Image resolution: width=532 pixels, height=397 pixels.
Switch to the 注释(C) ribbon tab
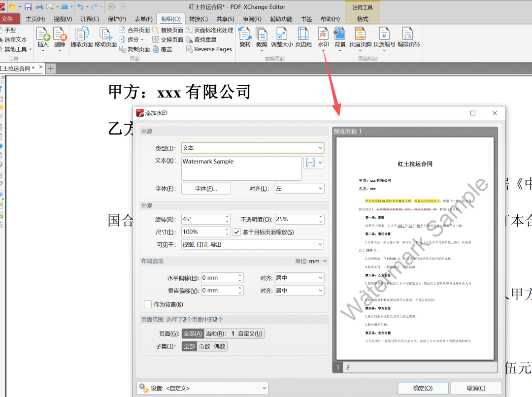[x=90, y=19]
